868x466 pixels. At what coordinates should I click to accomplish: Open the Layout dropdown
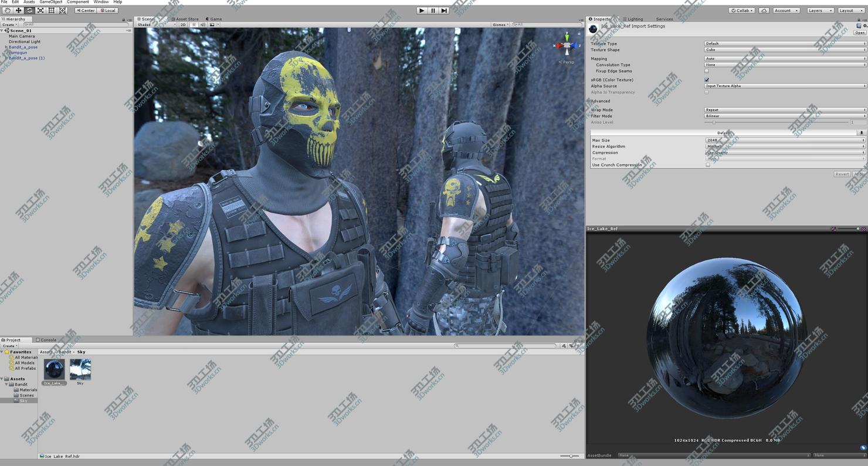pyautogui.click(x=850, y=11)
